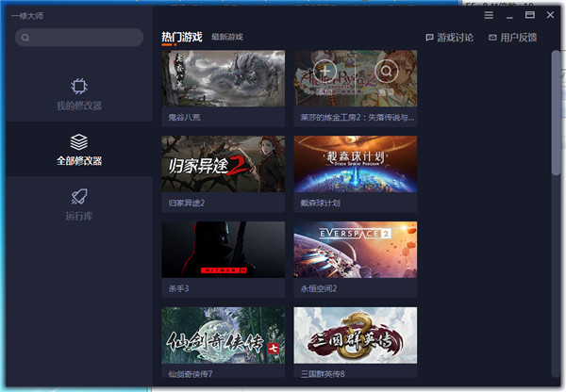
Task: Minimize the 一修大师 window
Action: pyautogui.click(x=509, y=15)
